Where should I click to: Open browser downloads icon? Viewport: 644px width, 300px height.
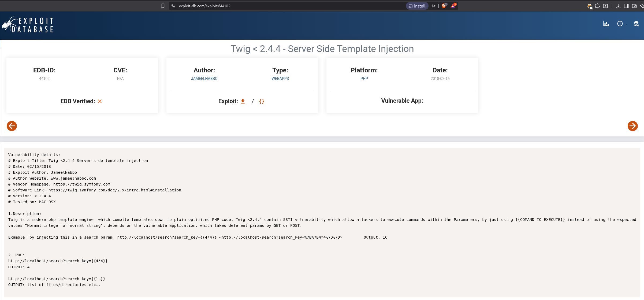point(618,6)
